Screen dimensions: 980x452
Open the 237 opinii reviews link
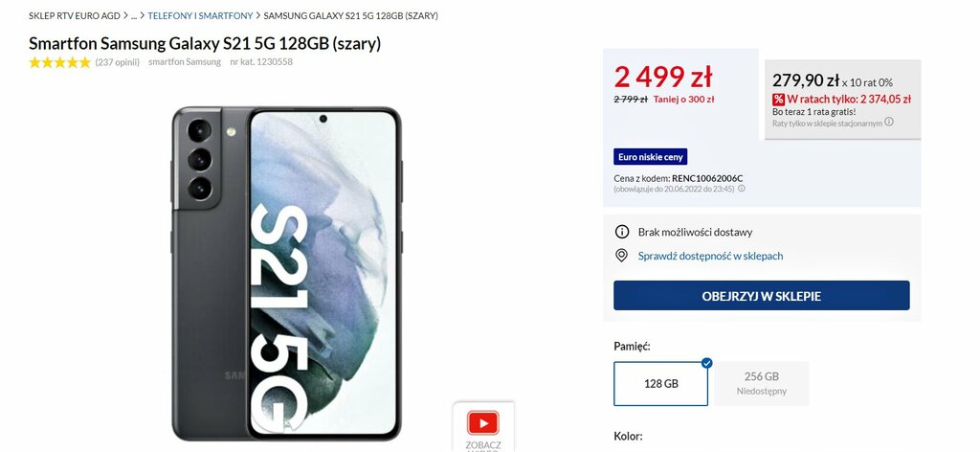118,62
